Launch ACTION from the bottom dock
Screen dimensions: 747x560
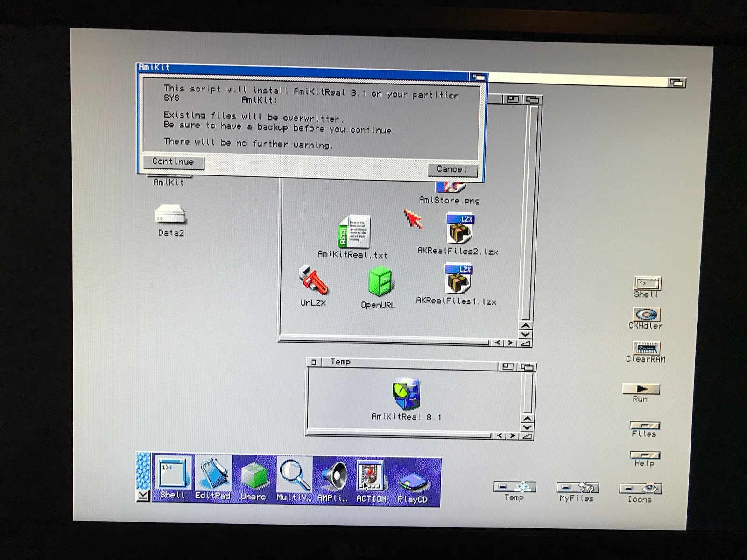click(x=371, y=481)
